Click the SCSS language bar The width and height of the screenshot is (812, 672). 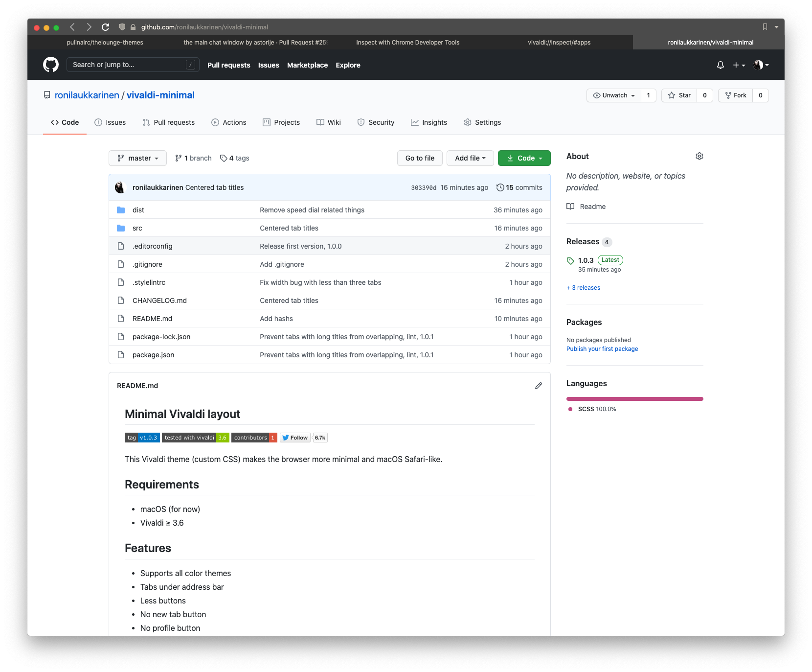[x=635, y=399]
